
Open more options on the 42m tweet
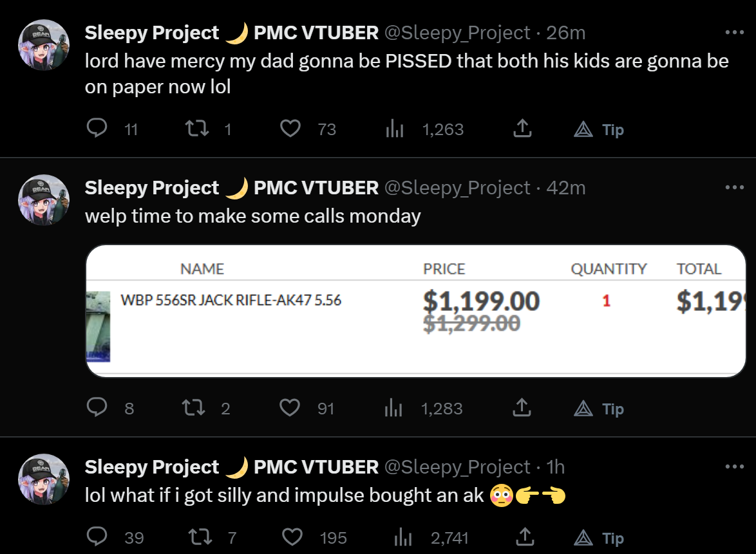(734, 187)
